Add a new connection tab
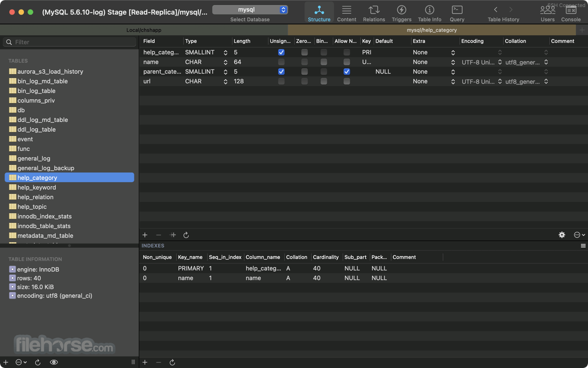The image size is (588, 368). point(582,30)
